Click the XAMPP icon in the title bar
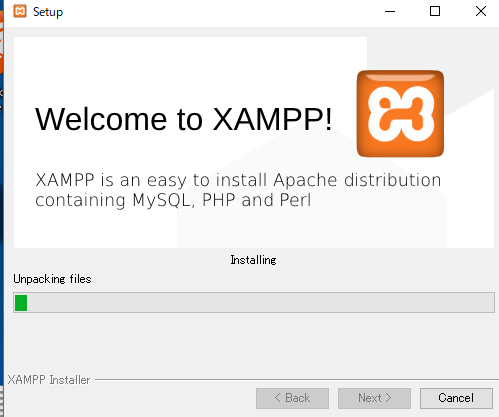The image size is (499, 417). pyautogui.click(x=20, y=11)
